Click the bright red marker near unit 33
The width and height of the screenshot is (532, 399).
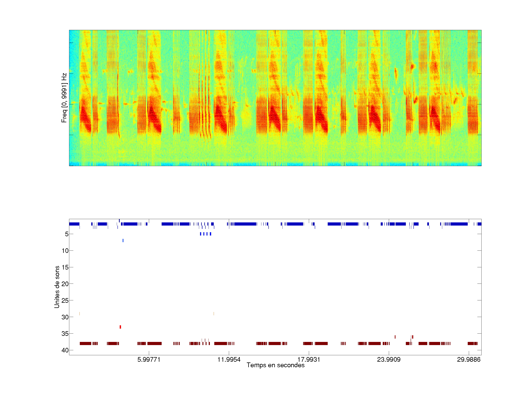click(120, 327)
